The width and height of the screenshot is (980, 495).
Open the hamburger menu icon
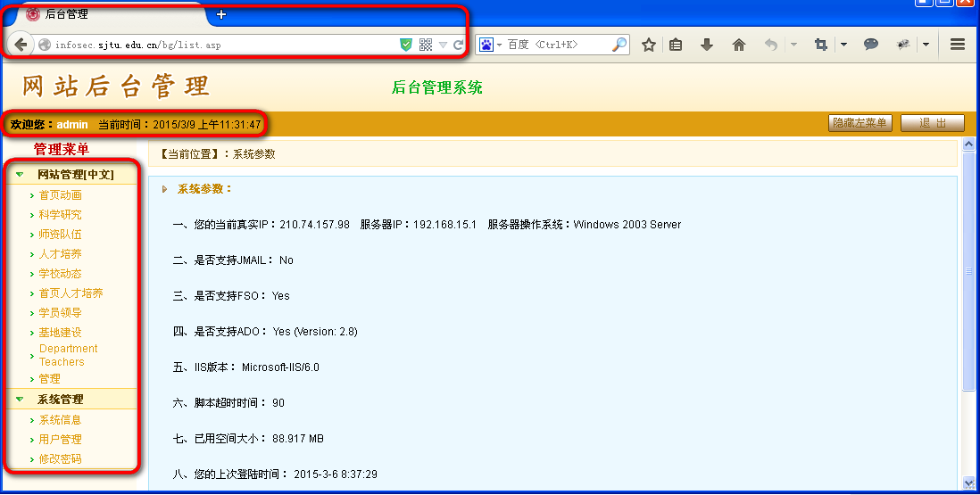click(958, 45)
